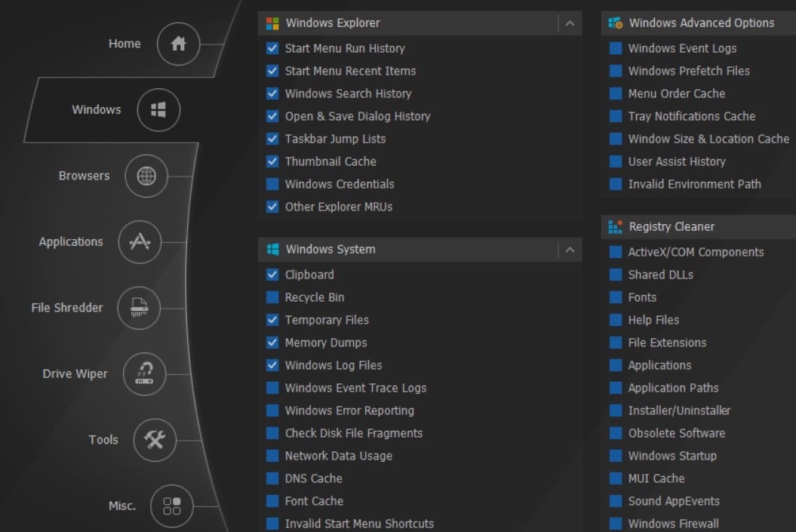Check Installer/Uninstaller option
The height and width of the screenshot is (532, 796).
pyautogui.click(x=616, y=411)
